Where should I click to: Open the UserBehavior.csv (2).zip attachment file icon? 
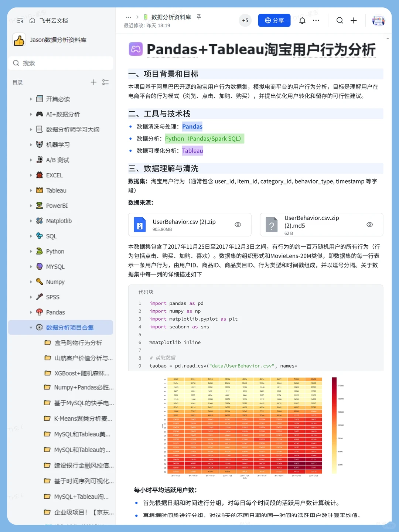tap(140, 225)
